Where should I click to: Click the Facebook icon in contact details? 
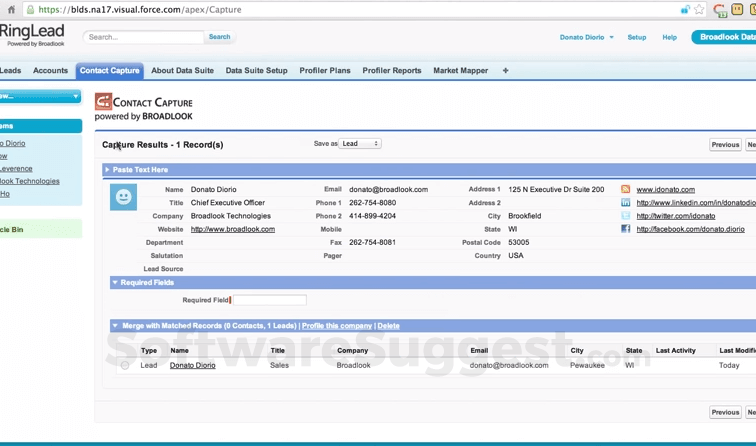[x=626, y=229]
